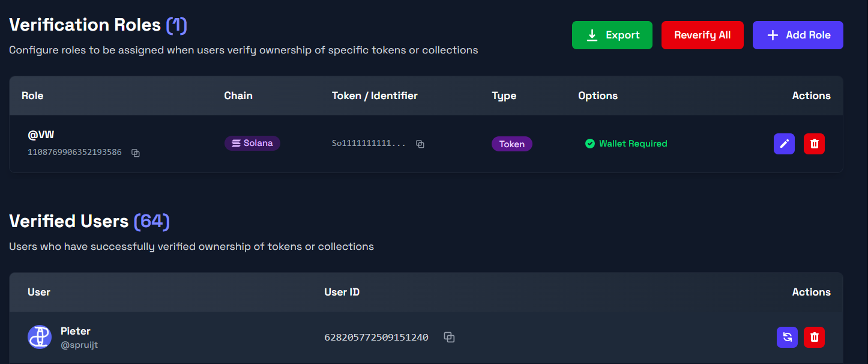
Task: Select the Token type badge
Action: (x=511, y=144)
